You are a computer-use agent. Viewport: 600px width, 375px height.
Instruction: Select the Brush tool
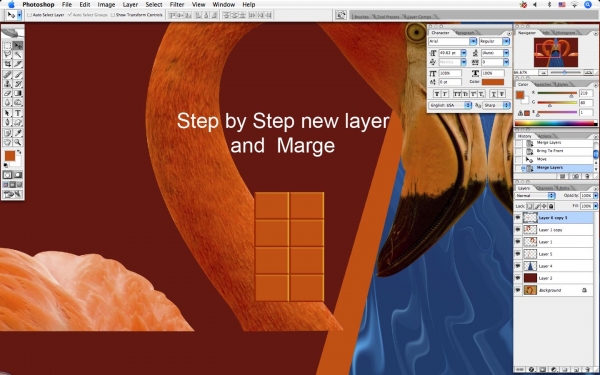tap(18, 75)
